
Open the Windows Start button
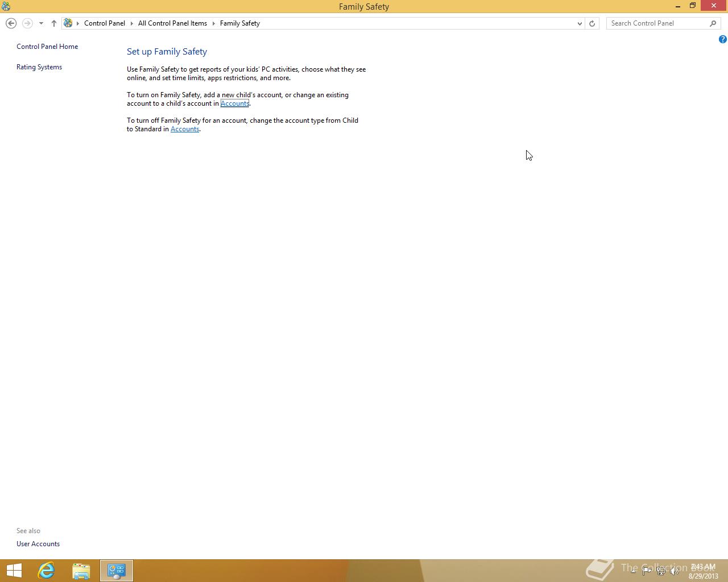point(14,571)
